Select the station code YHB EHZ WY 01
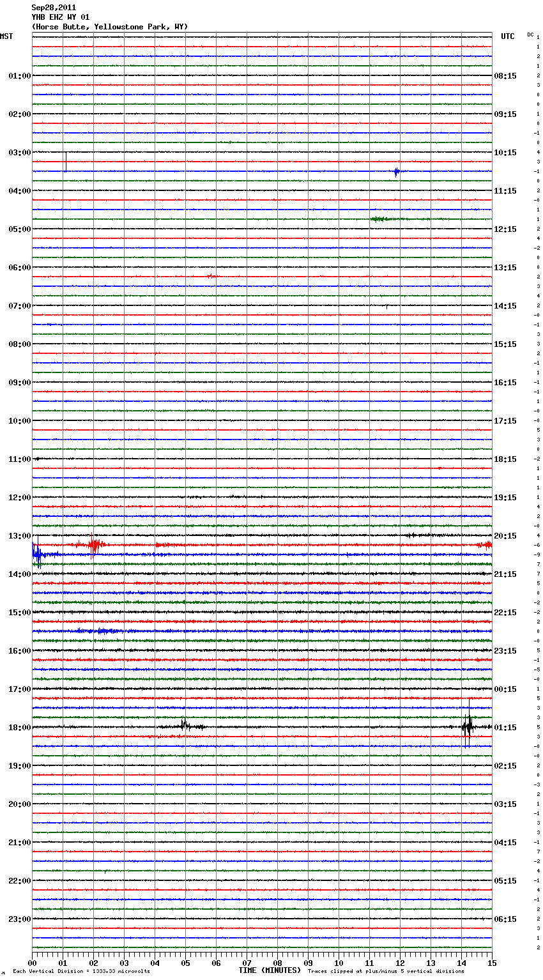Viewport: 543px width, 980px height. coord(61,17)
